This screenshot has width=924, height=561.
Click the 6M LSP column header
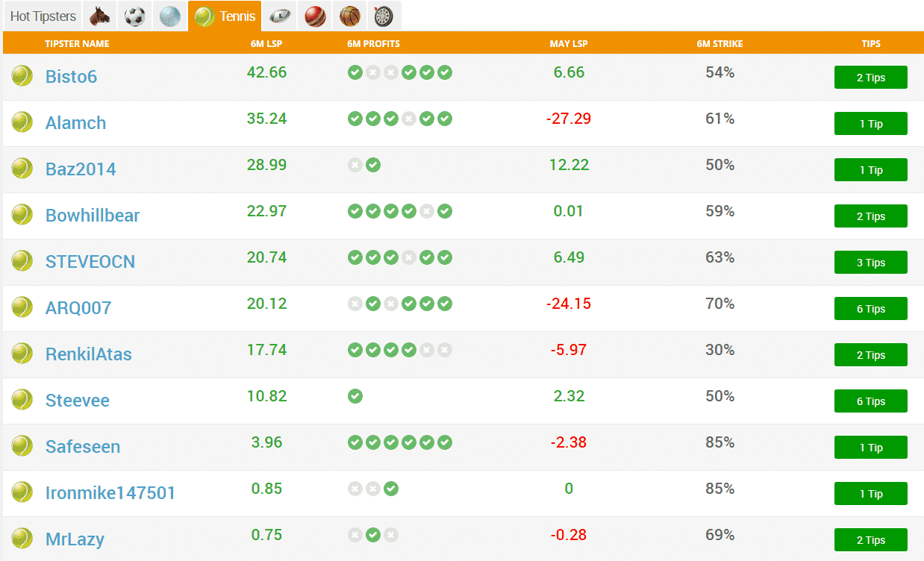pos(266,44)
